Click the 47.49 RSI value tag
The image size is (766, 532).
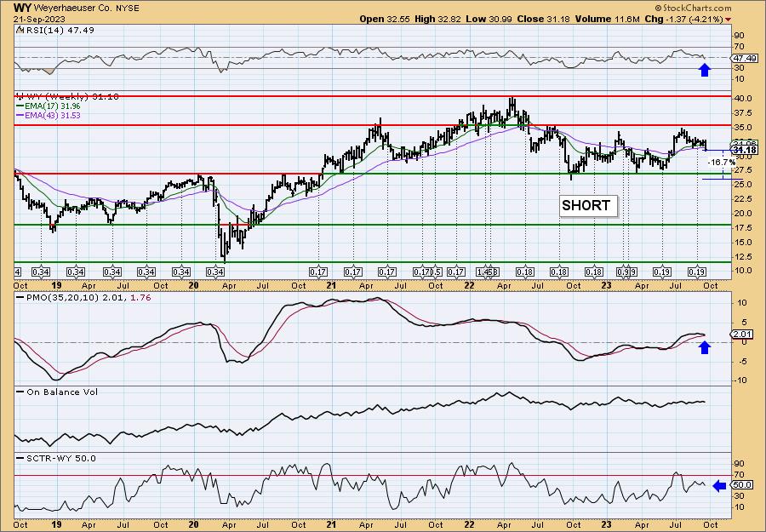click(744, 58)
